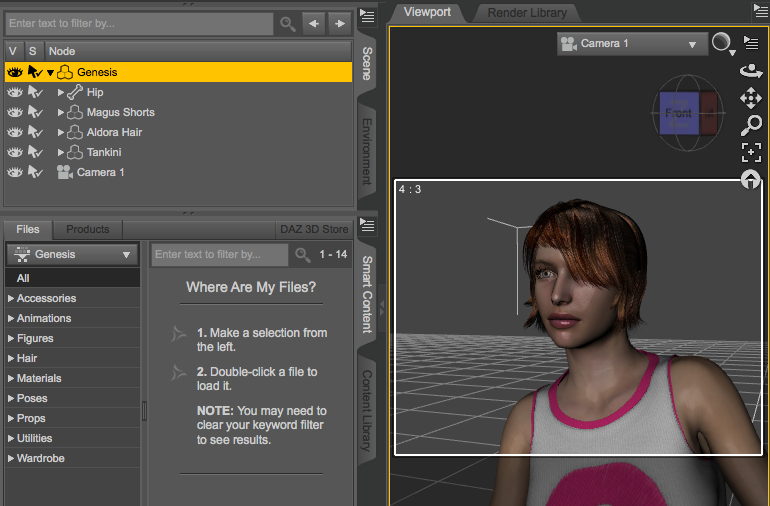
Task: Open the viewport options menu icon
Action: (x=751, y=43)
